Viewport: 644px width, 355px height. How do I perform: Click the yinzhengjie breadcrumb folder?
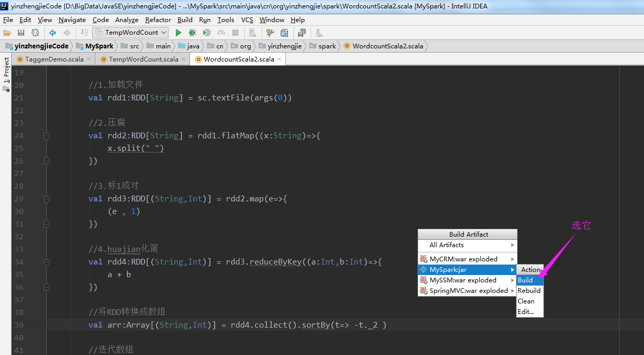[x=280, y=46]
